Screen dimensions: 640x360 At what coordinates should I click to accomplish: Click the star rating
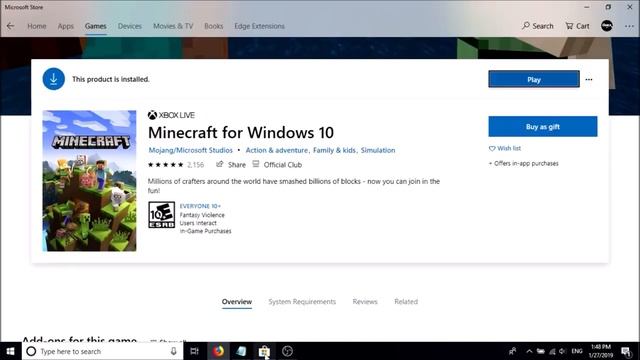click(166, 165)
